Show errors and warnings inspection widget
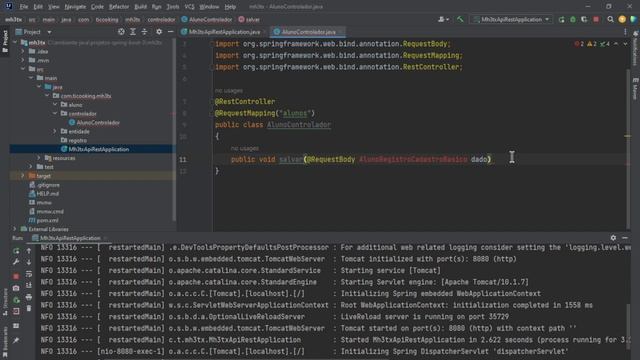Viewport: 640px width, 360px height. (x=592, y=44)
